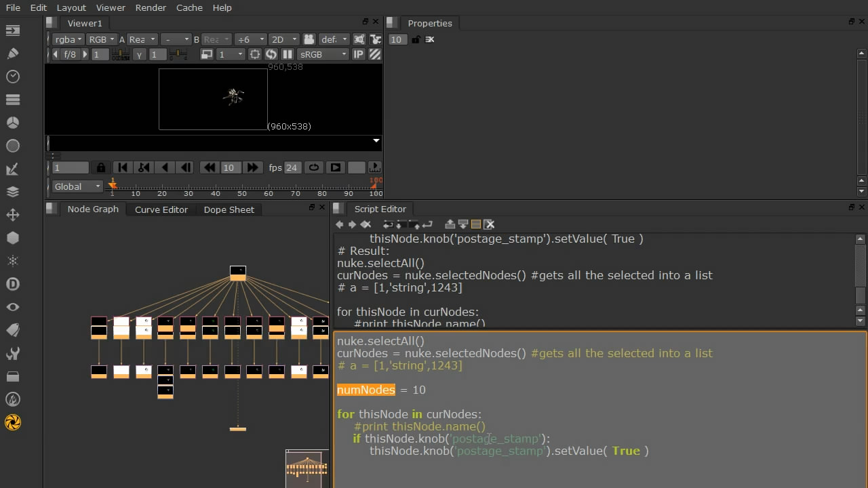Open the FurnaceCore plugin icon at bottom of left toolbar
Screen dimensions: 868x488
pyautogui.click(x=12, y=422)
